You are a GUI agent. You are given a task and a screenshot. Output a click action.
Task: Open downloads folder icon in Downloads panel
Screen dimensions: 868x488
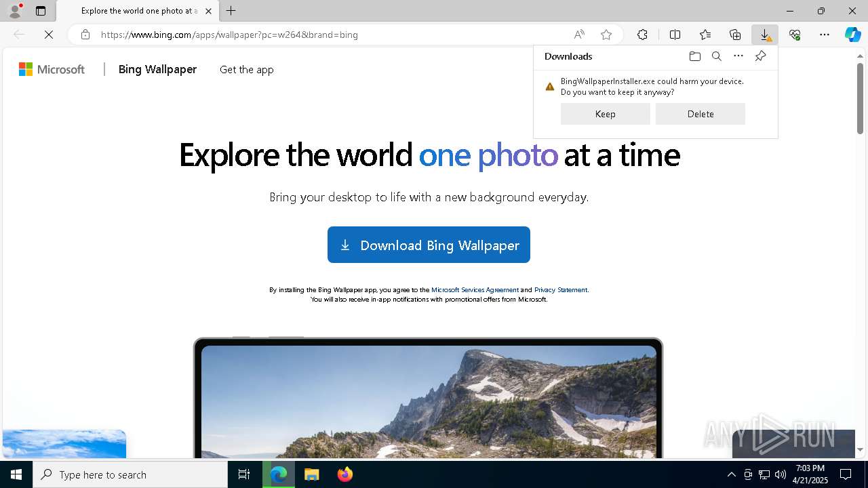694,56
